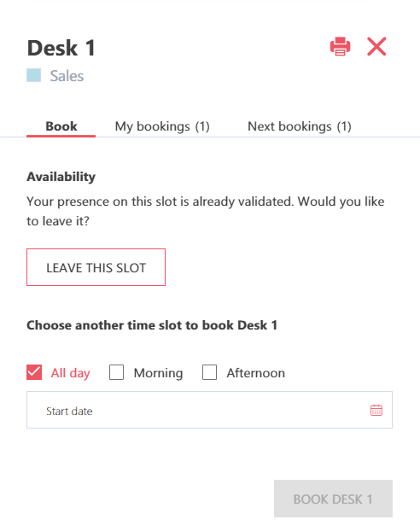420x531 pixels.
Task: Select the Desk 1 title heading
Action: (x=61, y=48)
